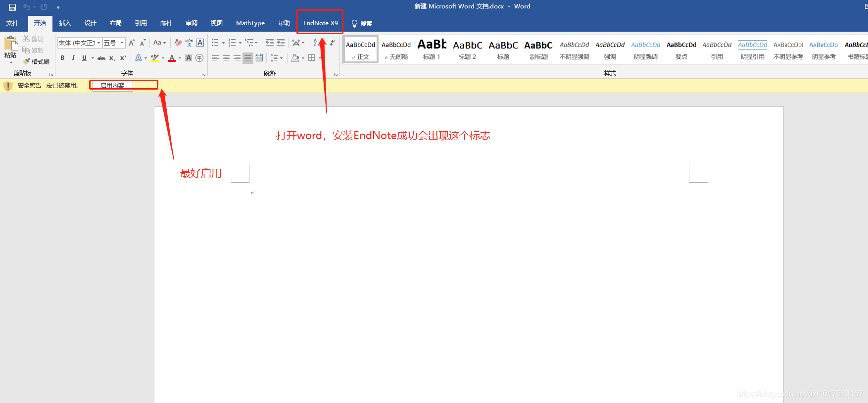Screen dimensions: 868x403
Task: Toggle Underline formatting
Action: click(84, 58)
